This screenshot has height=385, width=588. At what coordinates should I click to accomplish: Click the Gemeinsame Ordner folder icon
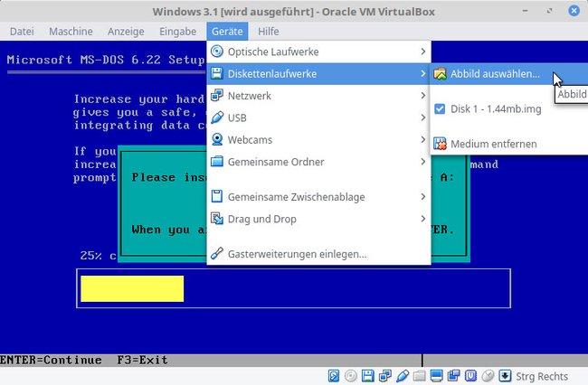217,162
